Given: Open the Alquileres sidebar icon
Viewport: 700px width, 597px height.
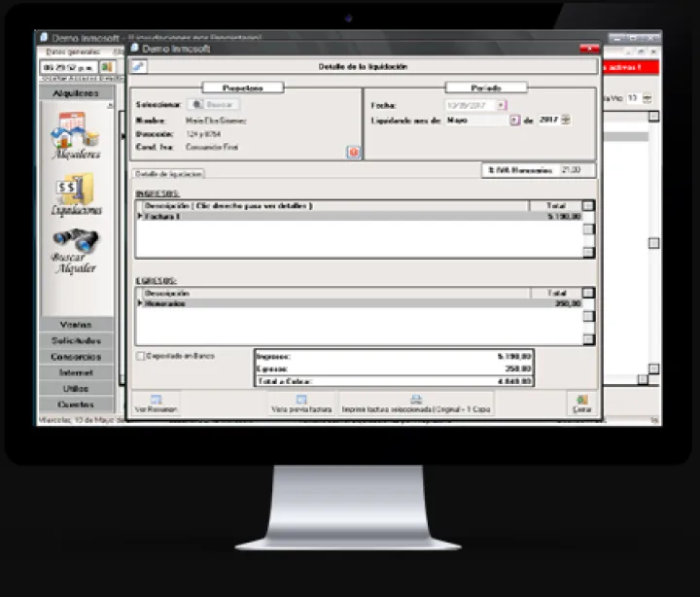Looking at the screenshot, I should tap(76, 134).
